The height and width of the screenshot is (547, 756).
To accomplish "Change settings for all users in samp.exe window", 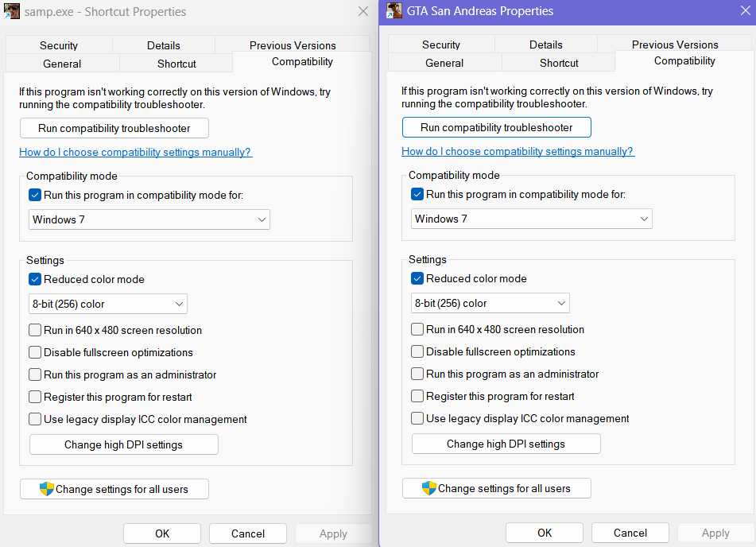I will click(x=114, y=489).
